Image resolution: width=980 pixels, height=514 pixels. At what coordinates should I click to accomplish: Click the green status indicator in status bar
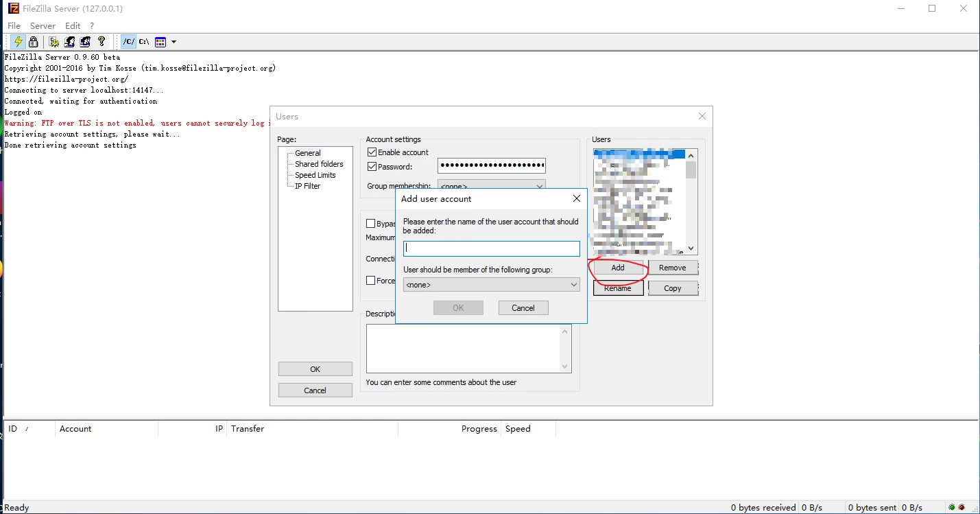pos(951,508)
